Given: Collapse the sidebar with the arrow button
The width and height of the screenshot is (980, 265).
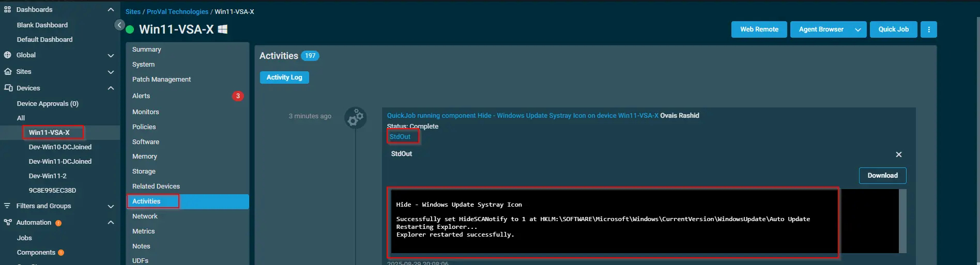Looking at the screenshot, I should [x=119, y=25].
